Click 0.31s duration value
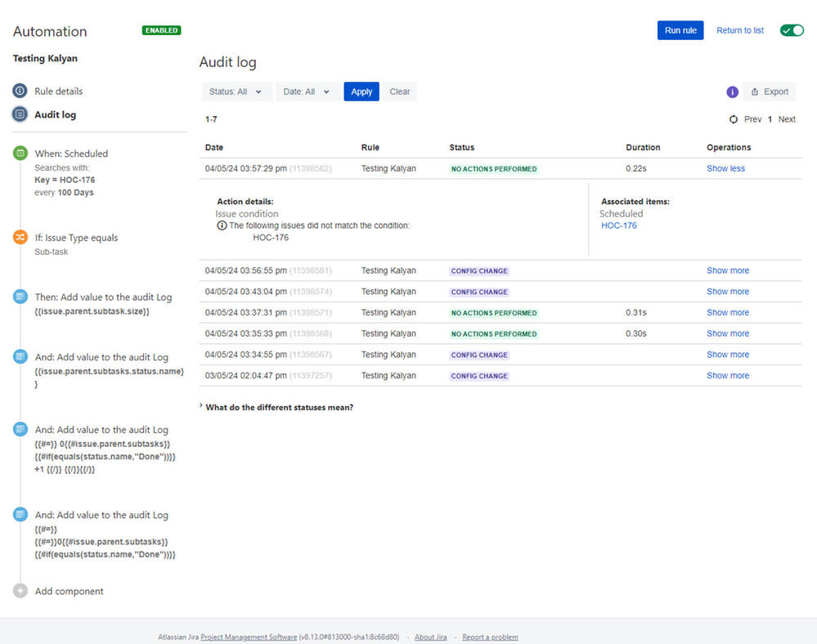The image size is (817, 644). pos(635,312)
